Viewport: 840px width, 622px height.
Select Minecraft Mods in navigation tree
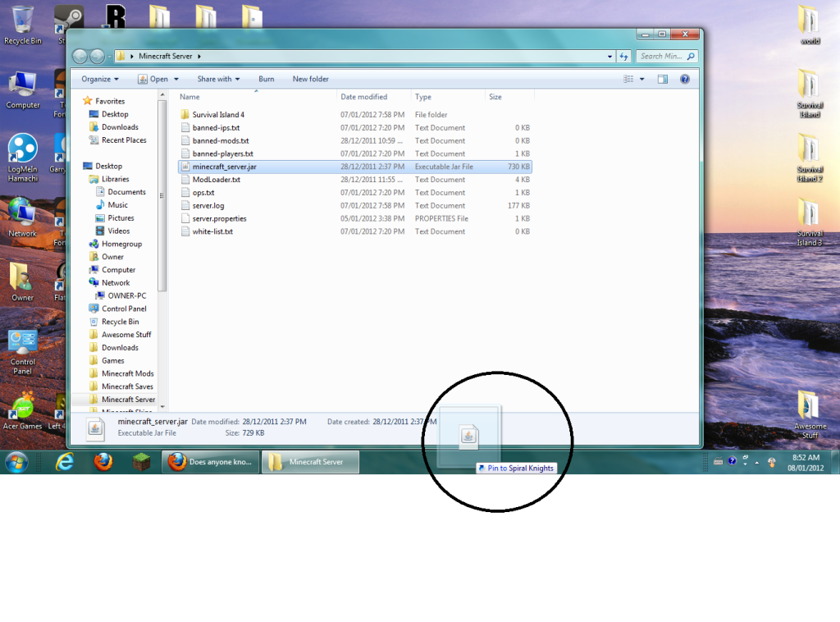[127, 373]
